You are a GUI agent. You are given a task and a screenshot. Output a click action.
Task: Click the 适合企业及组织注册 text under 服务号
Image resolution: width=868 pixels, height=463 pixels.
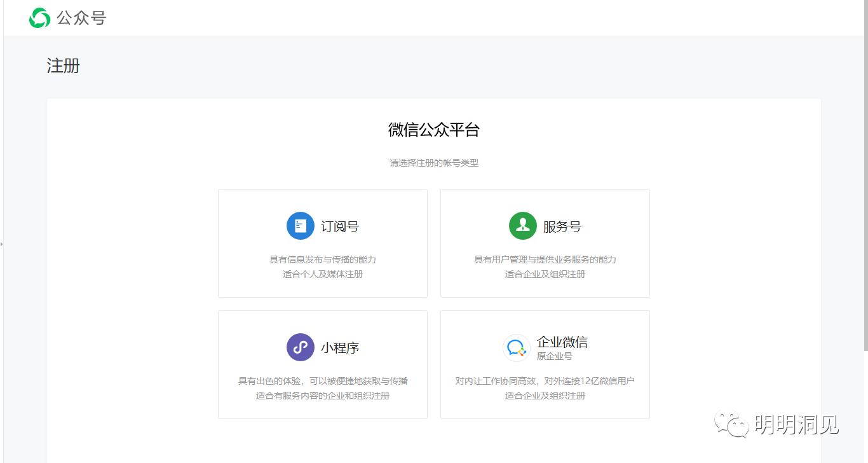[545, 274]
